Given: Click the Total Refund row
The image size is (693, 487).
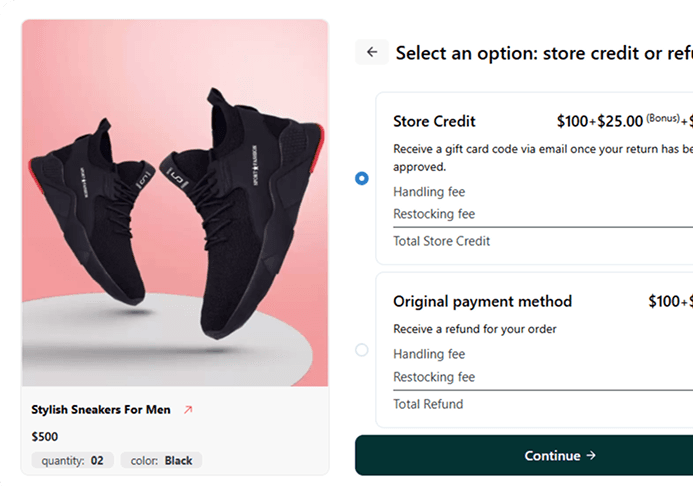Looking at the screenshot, I should tap(428, 404).
